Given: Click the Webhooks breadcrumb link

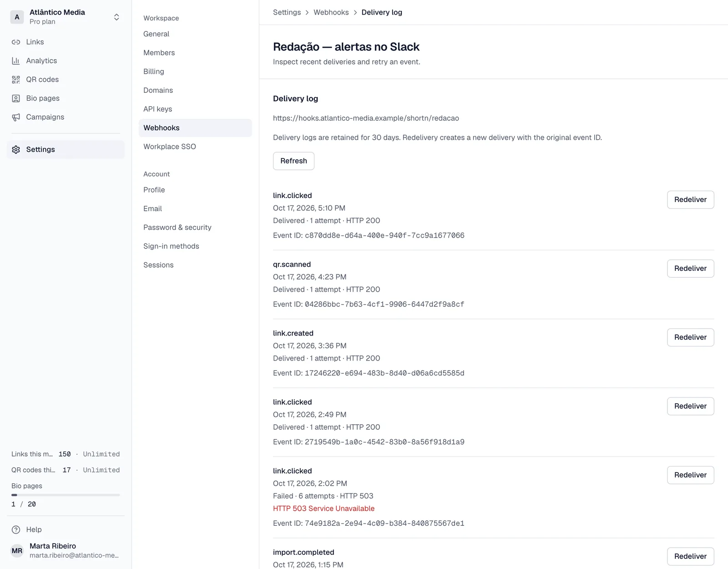Looking at the screenshot, I should (x=331, y=12).
